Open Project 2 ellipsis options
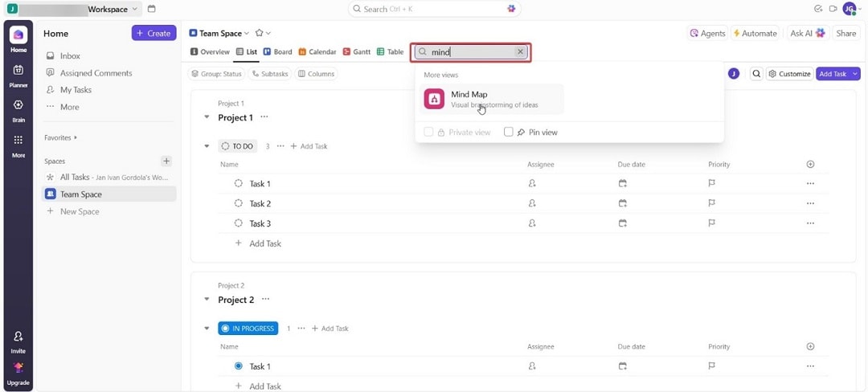The height and width of the screenshot is (392, 868). point(265,299)
